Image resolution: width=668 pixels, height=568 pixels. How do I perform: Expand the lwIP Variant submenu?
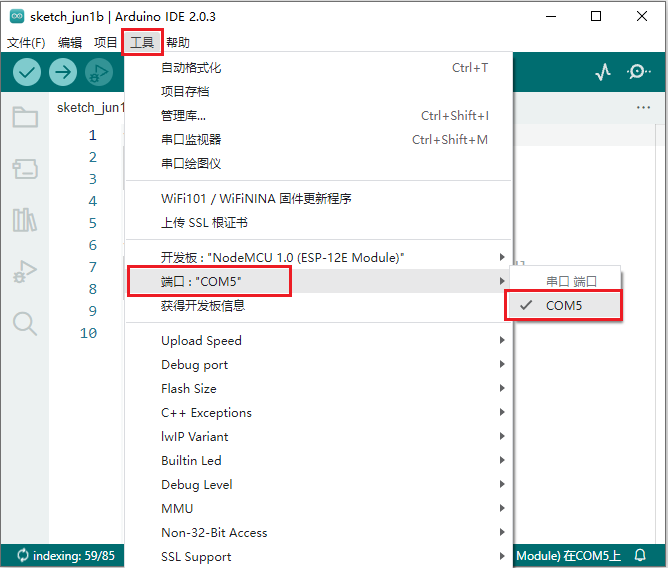[319, 436]
